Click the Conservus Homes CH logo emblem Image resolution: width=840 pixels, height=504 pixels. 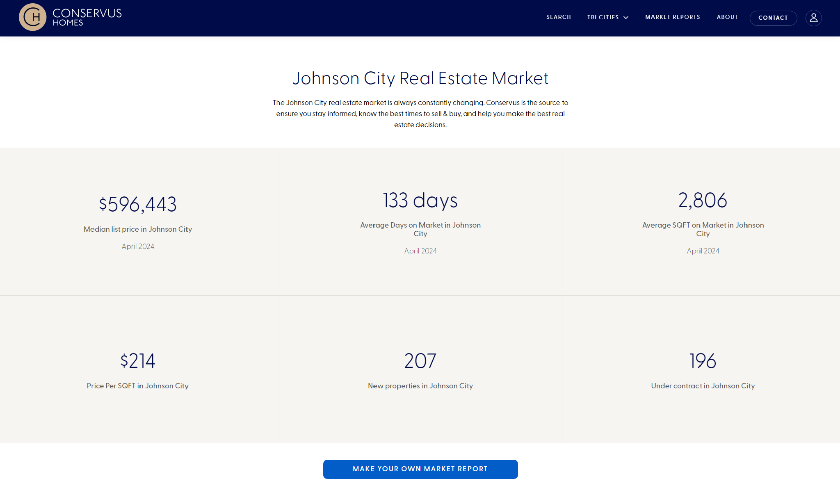point(33,17)
